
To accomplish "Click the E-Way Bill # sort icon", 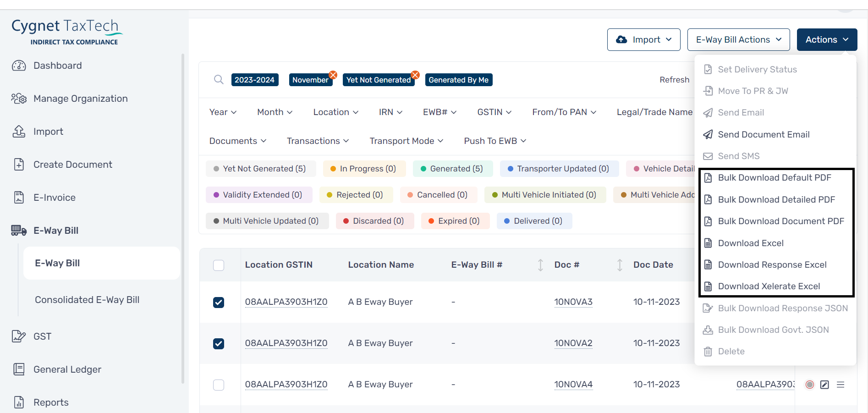I will [x=540, y=265].
